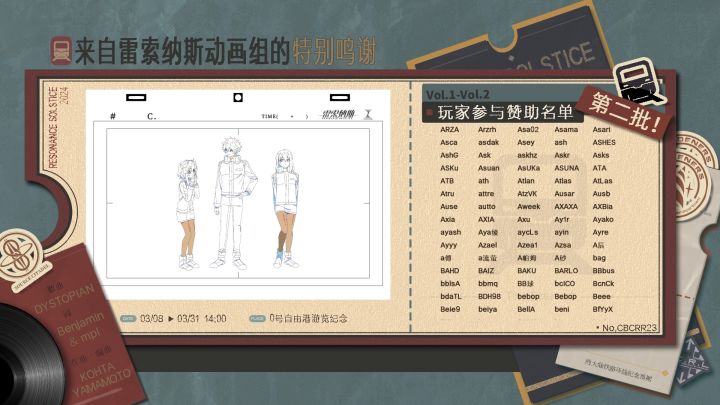Select the name bbmq
This screenshot has width=720, height=405.
click(488, 284)
